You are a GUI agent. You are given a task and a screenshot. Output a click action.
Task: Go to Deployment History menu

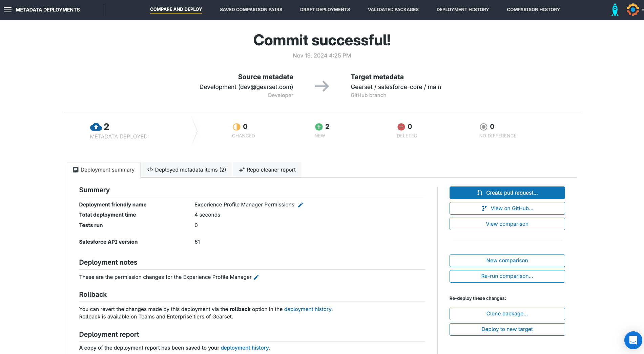(462, 10)
